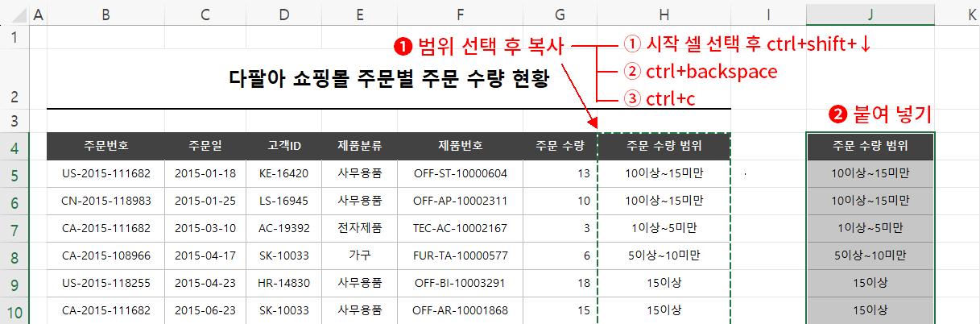Viewport: 980px width, 324px height.
Task: Select product number TEC-AC-10002167
Action: (460, 229)
